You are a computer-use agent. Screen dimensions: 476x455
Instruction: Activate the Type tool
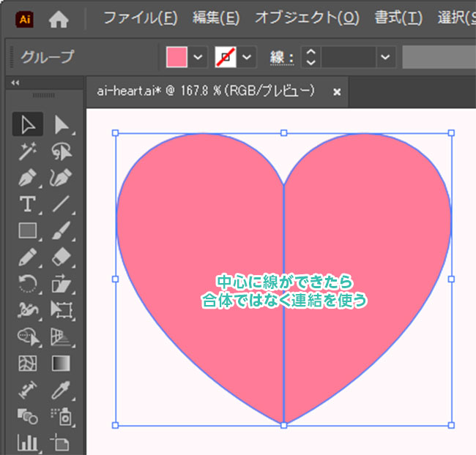coord(28,204)
